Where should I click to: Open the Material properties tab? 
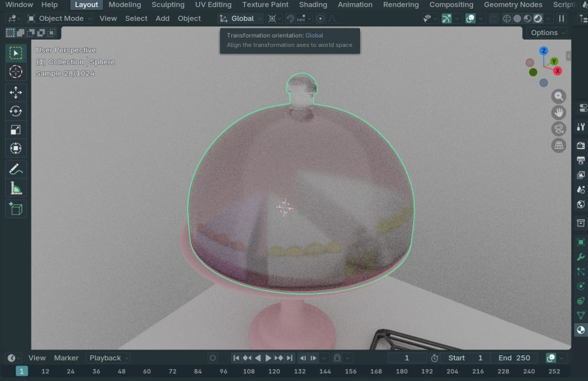pyautogui.click(x=580, y=330)
